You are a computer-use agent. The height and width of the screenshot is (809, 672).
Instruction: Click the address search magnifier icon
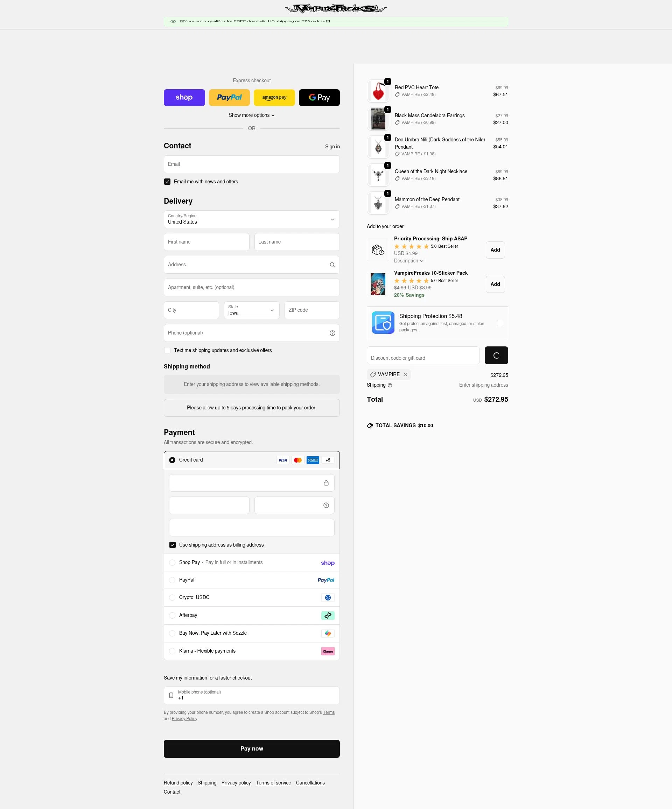[x=332, y=265]
